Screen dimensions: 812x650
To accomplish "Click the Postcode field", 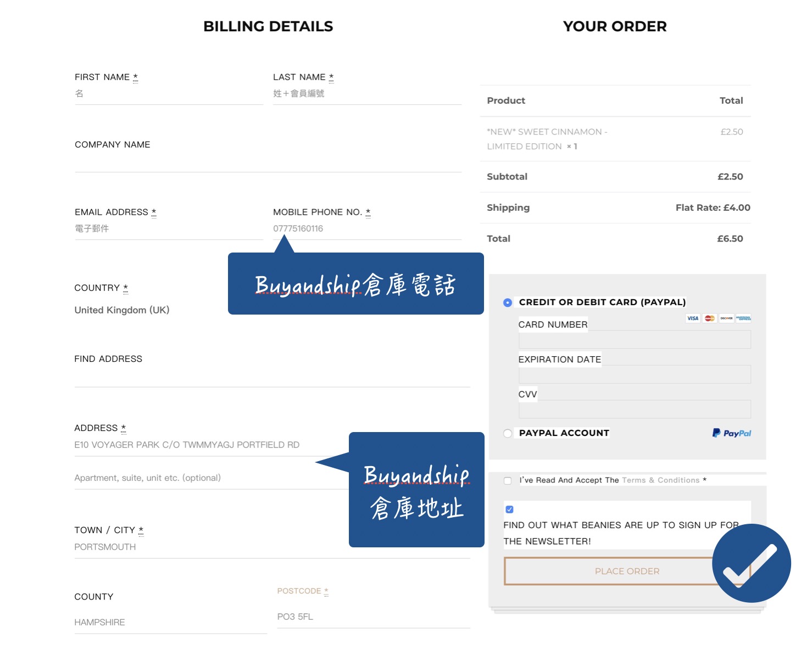I will tap(373, 617).
